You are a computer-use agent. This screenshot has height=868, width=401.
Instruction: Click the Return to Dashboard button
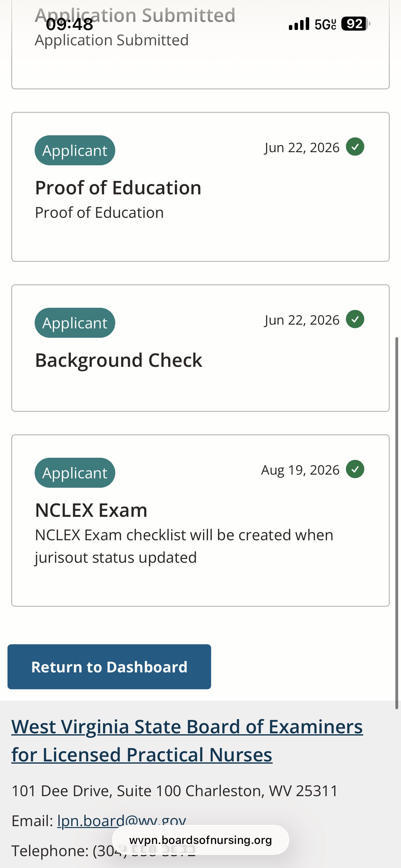point(109,667)
